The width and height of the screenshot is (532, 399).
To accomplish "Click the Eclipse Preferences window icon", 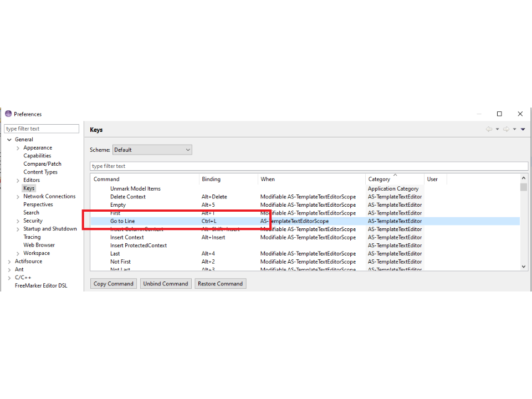I will point(8,114).
